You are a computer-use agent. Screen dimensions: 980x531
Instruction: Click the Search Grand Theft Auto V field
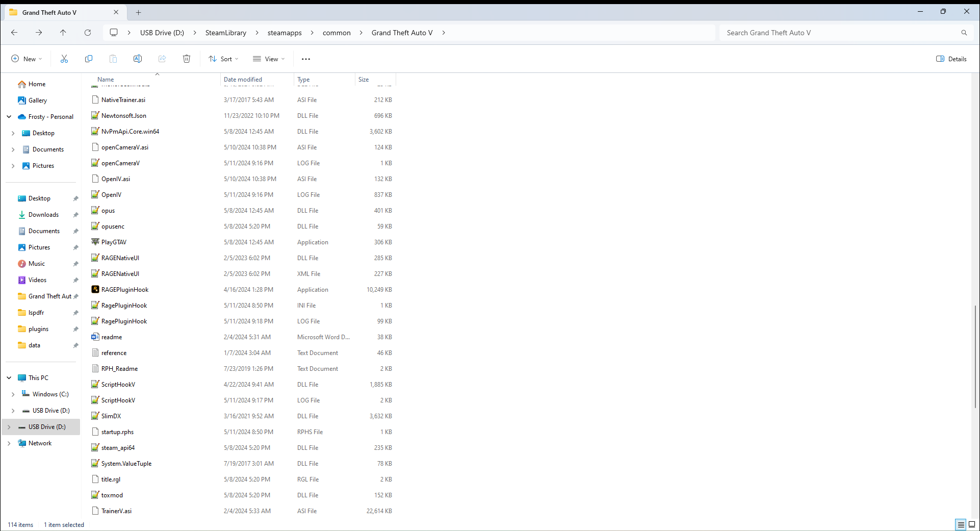coord(846,33)
